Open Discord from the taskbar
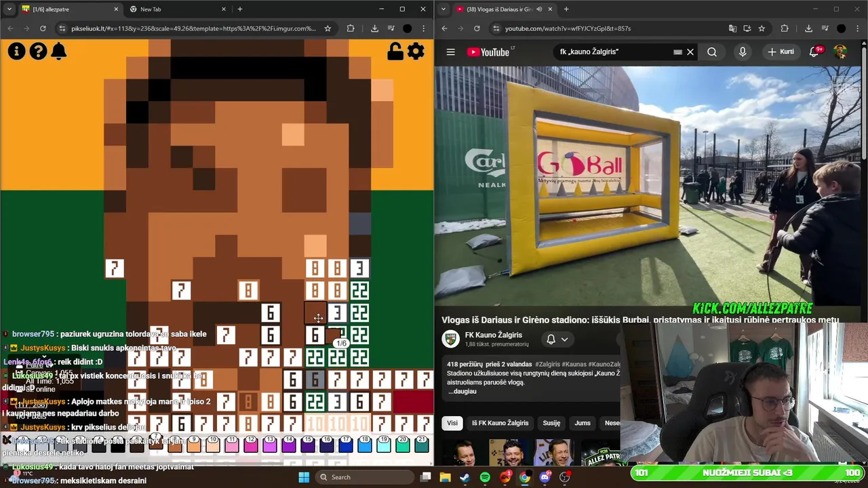The width and height of the screenshot is (868, 488). tap(545, 477)
